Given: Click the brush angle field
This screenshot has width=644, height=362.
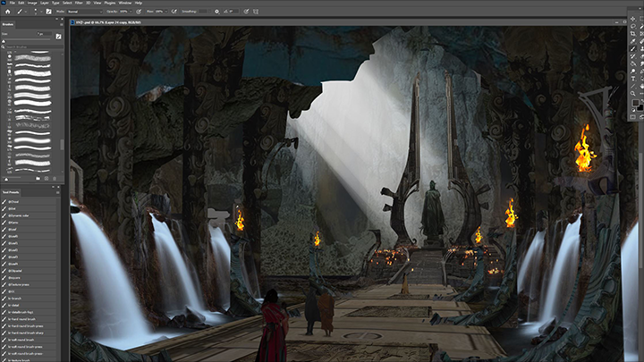Looking at the screenshot, I should (233, 12).
